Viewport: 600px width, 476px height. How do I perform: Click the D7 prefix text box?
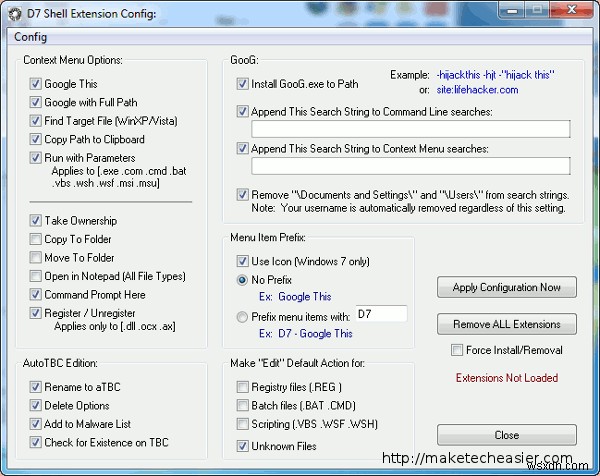[x=380, y=315]
